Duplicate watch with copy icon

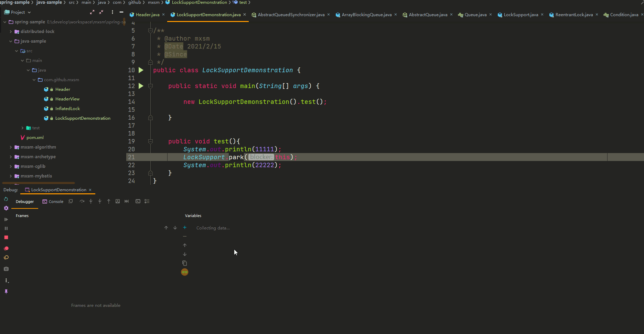tap(185, 263)
